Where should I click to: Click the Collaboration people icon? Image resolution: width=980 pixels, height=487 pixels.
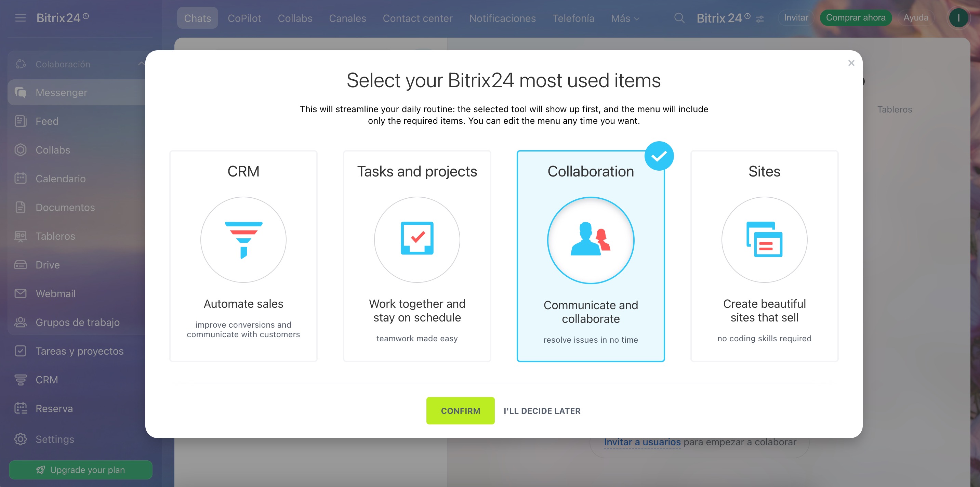[x=591, y=239]
